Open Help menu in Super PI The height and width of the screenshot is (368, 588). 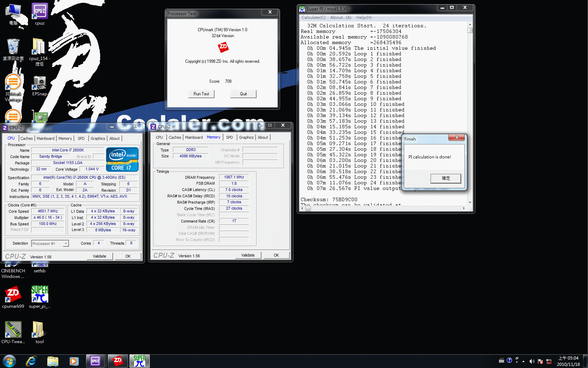[364, 18]
